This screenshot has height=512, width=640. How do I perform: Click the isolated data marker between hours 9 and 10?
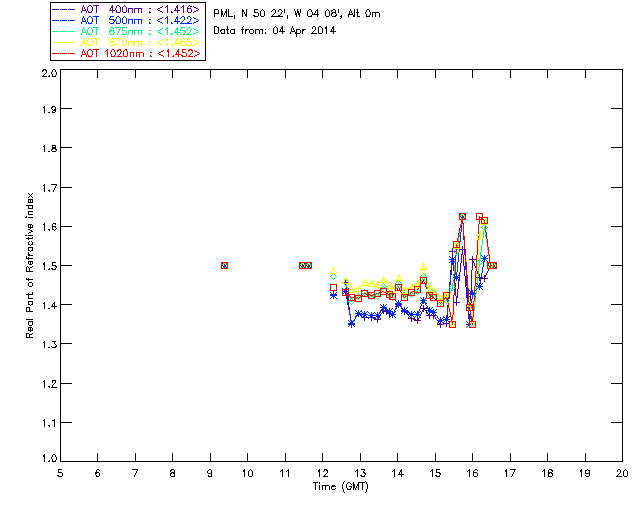tap(224, 265)
